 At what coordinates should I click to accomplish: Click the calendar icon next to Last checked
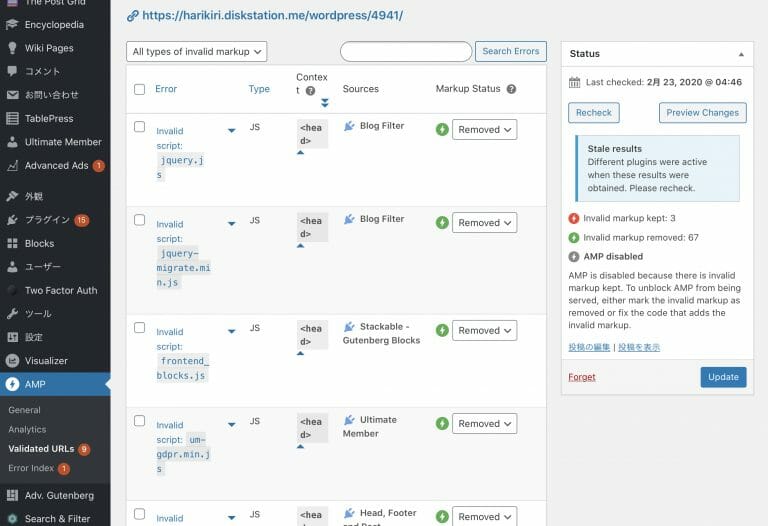pyautogui.click(x=574, y=82)
